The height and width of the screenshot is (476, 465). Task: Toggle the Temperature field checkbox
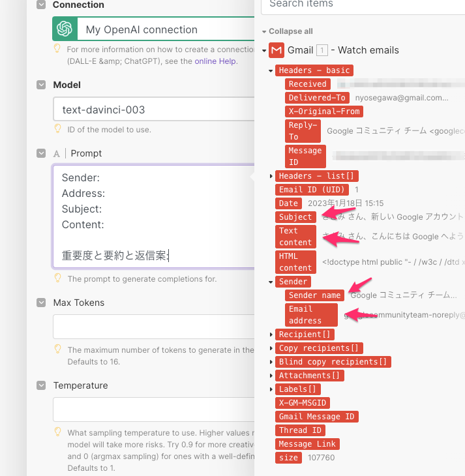point(41,385)
